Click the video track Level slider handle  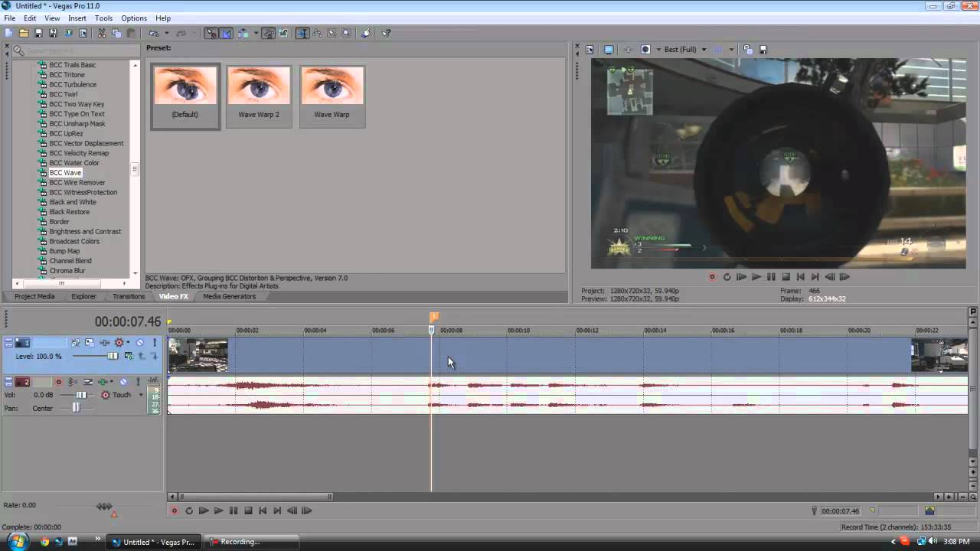[x=113, y=356]
